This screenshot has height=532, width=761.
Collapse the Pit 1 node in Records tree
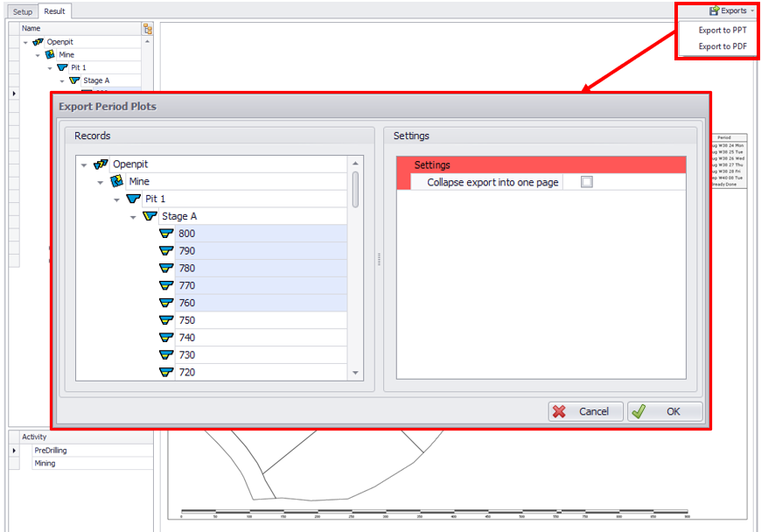tap(116, 200)
